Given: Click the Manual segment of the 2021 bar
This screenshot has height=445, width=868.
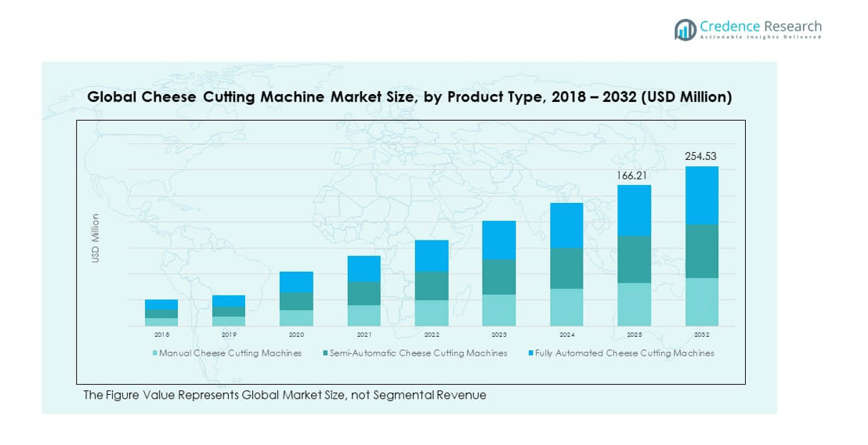Looking at the screenshot, I should (x=364, y=315).
